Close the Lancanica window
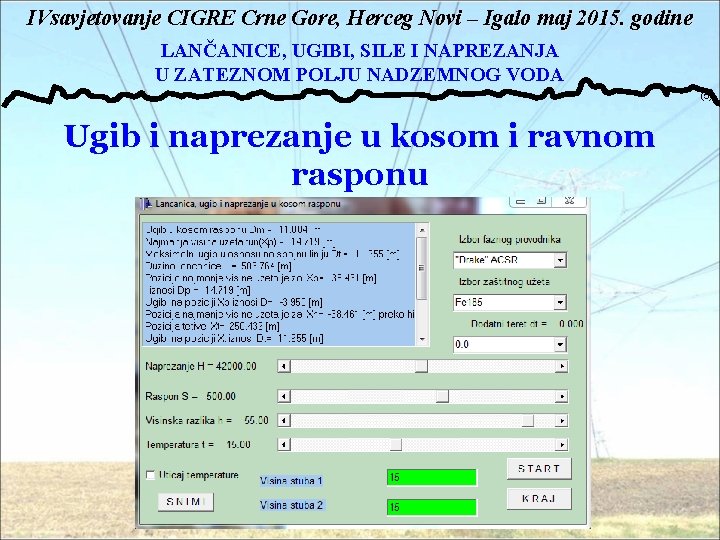720x540 pixels. [x=569, y=201]
